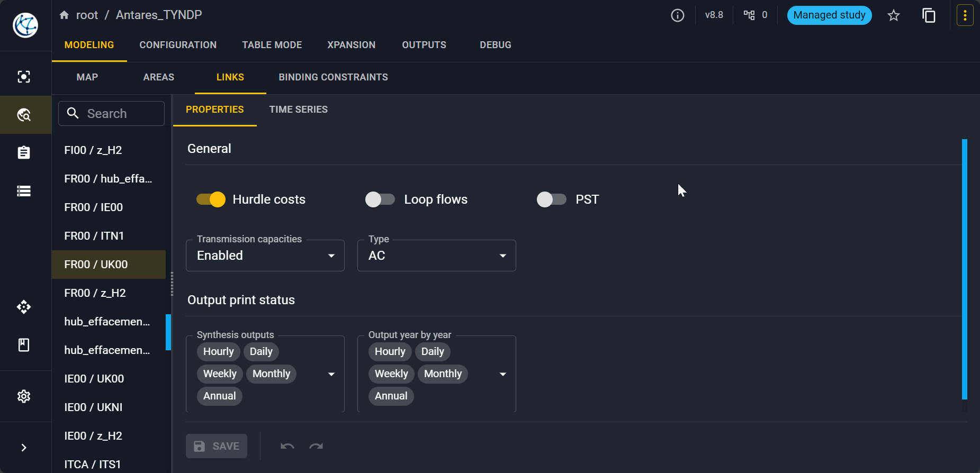Click the links list scrollbar thumb
Viewport: 980px width, 473px height.
click(x=168, y=332)
